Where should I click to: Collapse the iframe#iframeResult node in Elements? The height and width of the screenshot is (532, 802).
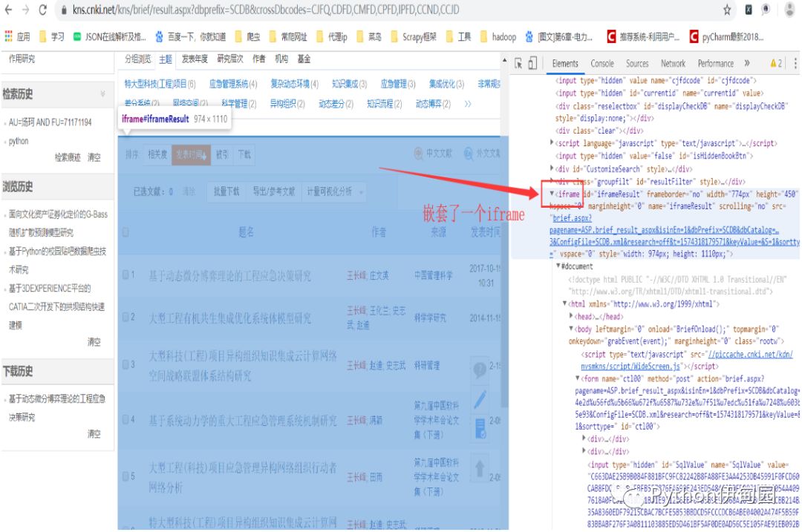552,194
